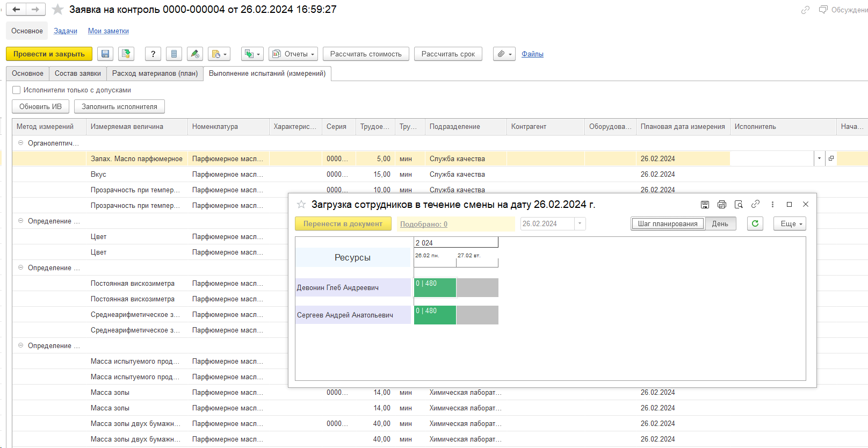Image resolution: width=868 pixels, height=448 pixels.
Task: Collapse the Органолептич... group row
Action: [x=21, y=143]
